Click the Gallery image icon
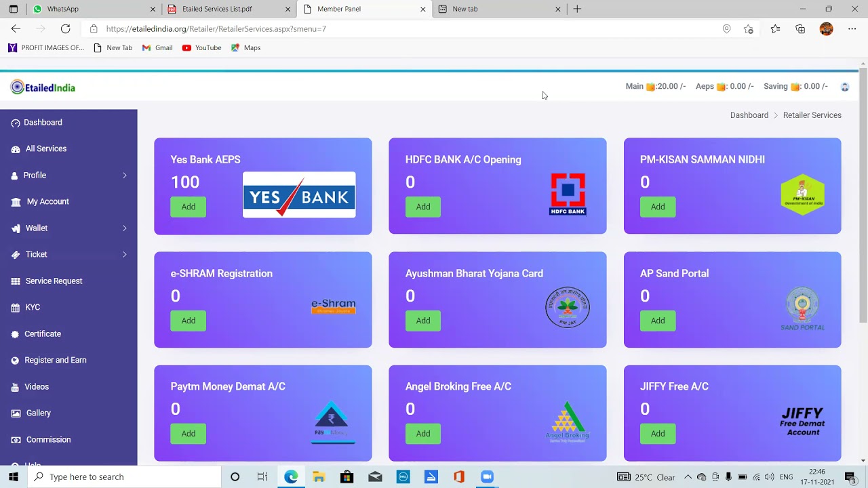Image resolution: width=868 pixels, height=488 pixels. 16,413
